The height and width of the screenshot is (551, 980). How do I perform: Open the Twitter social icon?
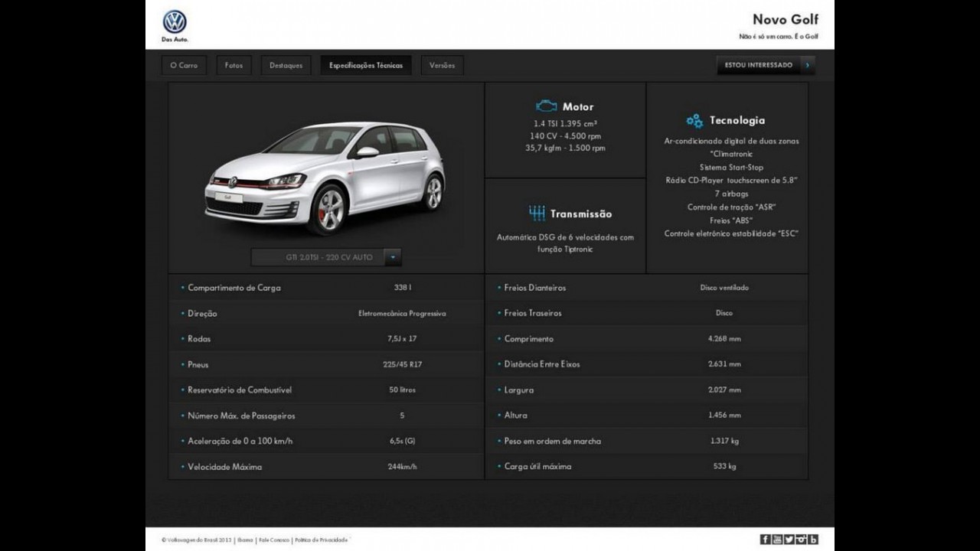point(789,540)
